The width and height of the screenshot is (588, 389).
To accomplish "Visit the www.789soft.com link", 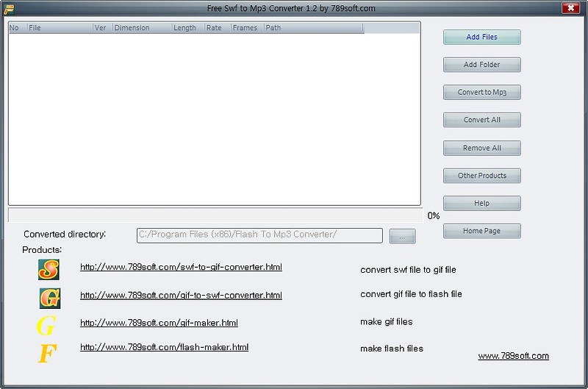I will click(x=513, y=356).
